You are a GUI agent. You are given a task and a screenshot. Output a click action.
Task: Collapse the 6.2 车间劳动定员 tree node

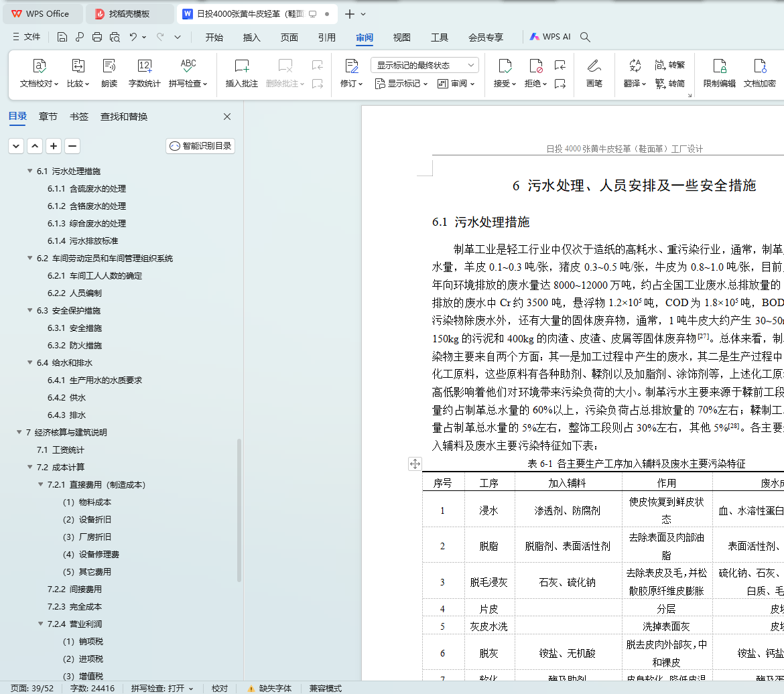coord(30,259)
